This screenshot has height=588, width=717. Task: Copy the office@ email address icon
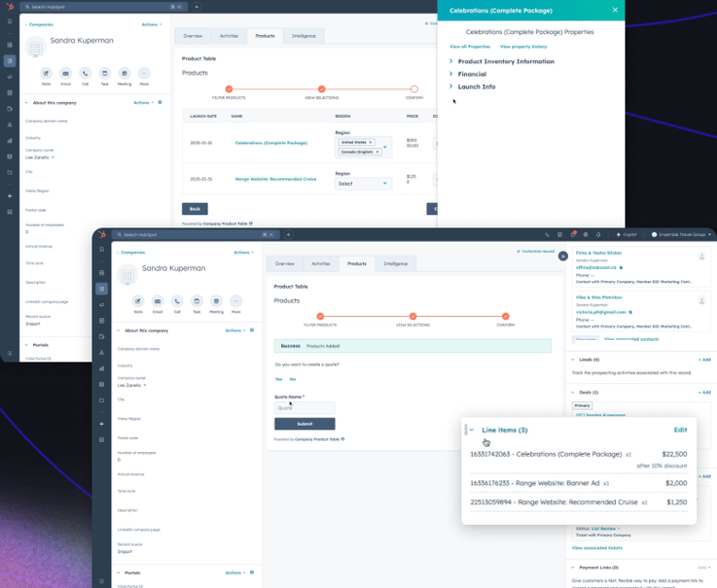pos(621,267)
